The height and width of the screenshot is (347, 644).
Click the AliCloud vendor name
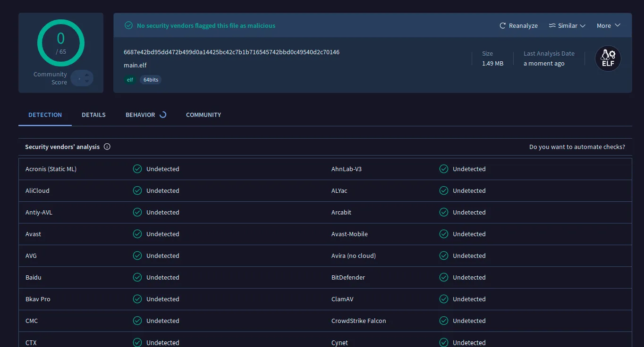tap(37, 190)
